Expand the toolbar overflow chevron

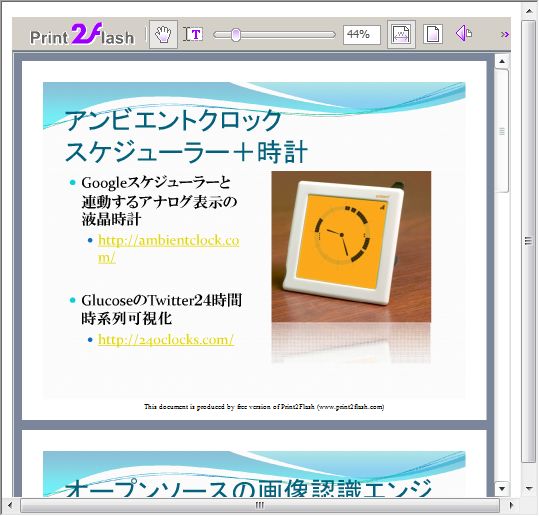tap(504, 34)
